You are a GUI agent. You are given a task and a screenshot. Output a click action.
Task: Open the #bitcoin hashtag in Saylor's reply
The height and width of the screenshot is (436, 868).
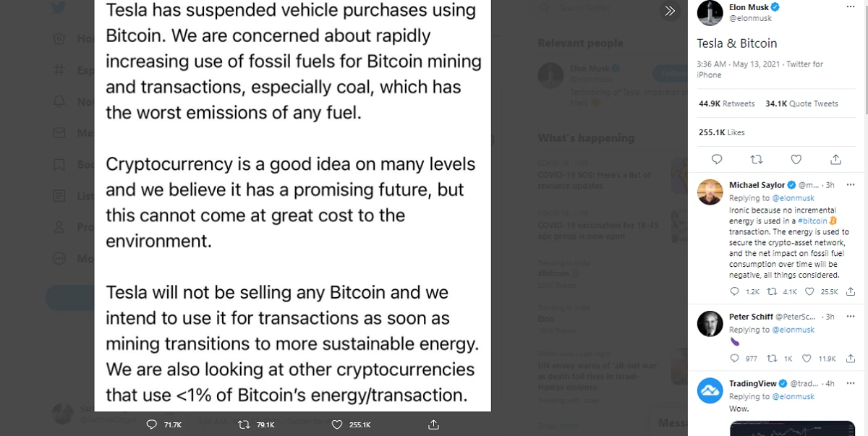point(814,221)
